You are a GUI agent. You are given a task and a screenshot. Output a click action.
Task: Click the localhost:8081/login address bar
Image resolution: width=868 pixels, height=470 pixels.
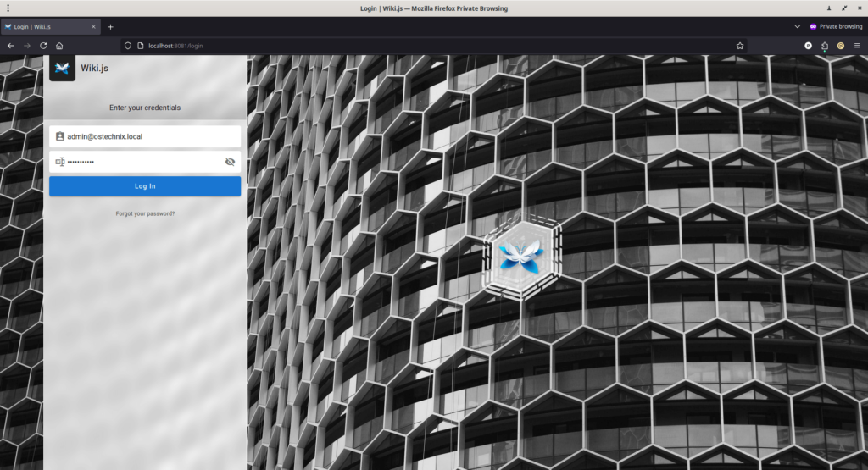coord(434,46)
